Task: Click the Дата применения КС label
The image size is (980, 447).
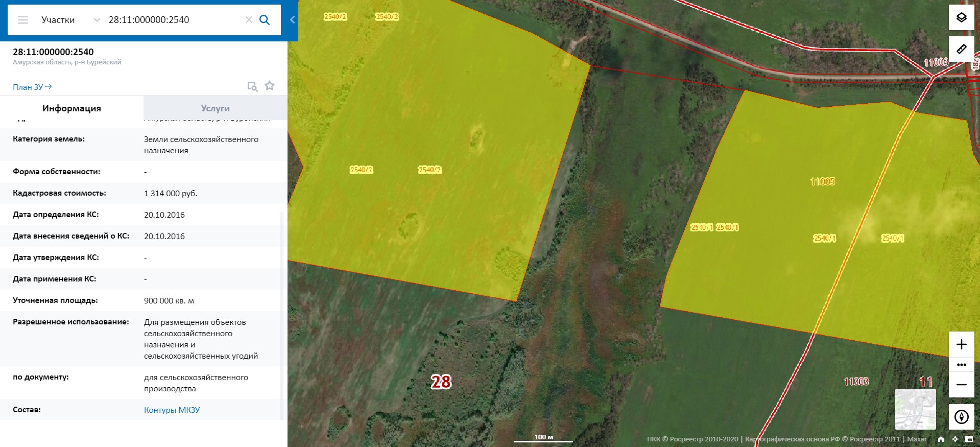Action: [x=54, y=279]
